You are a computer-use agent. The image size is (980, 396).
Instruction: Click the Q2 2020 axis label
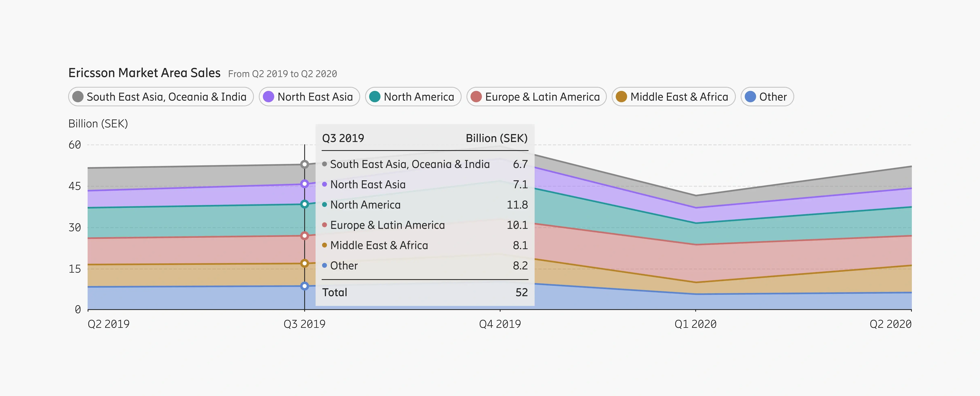(890, 324)
